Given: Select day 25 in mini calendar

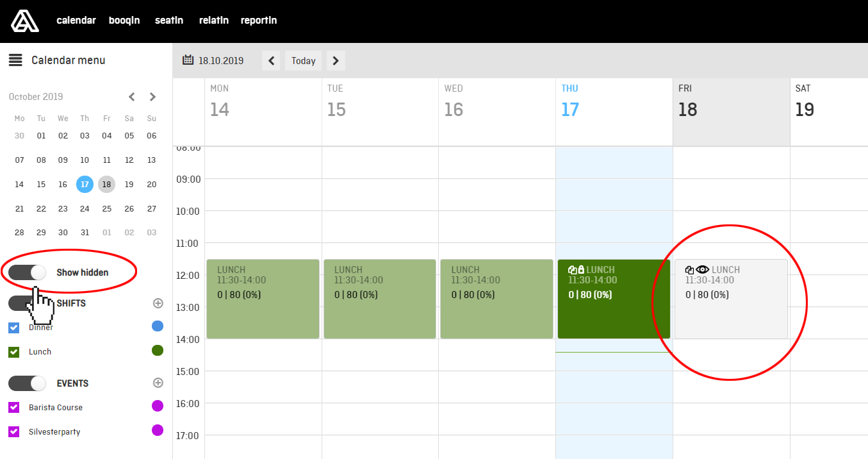Looking at the screenshot, I should coord(106,209).
